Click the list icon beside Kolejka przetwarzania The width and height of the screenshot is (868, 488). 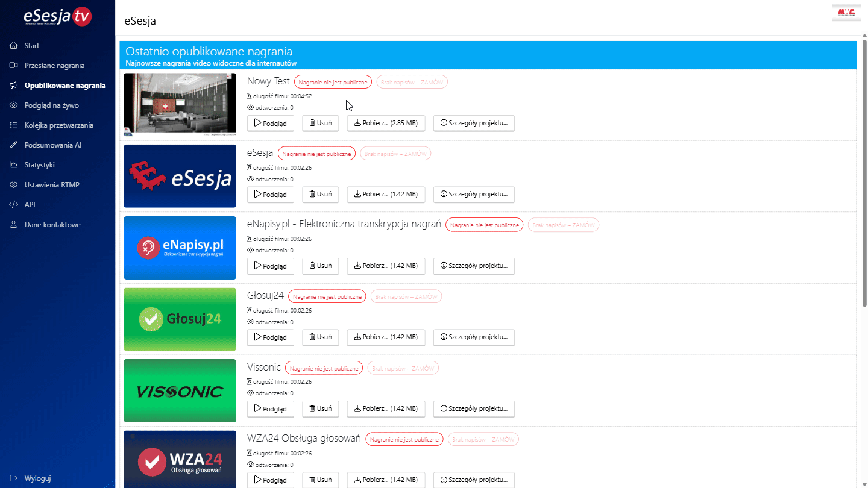click(13, 125)
